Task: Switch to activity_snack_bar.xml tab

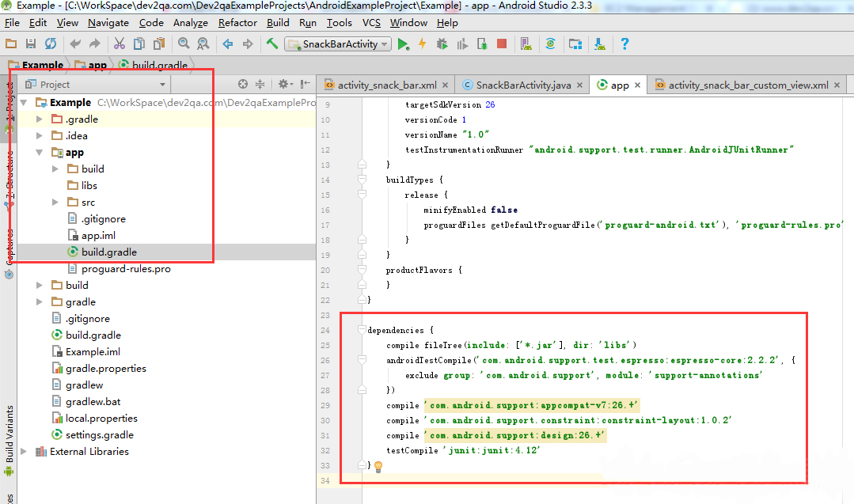Action: pos(386,85)
